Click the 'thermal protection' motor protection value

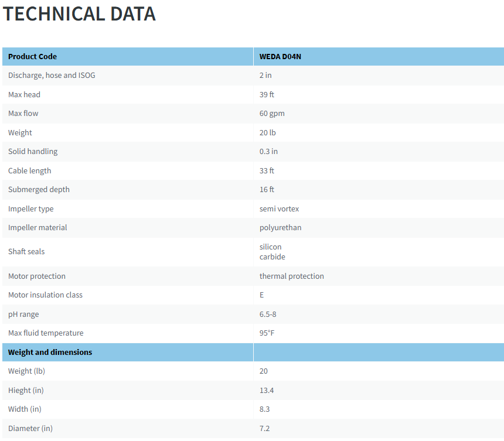pos(291,276)
